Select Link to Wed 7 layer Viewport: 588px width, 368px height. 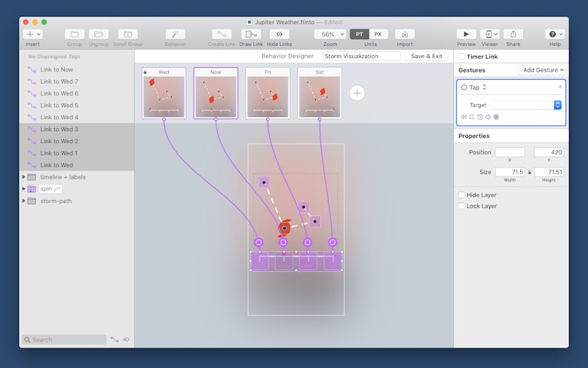59,81
